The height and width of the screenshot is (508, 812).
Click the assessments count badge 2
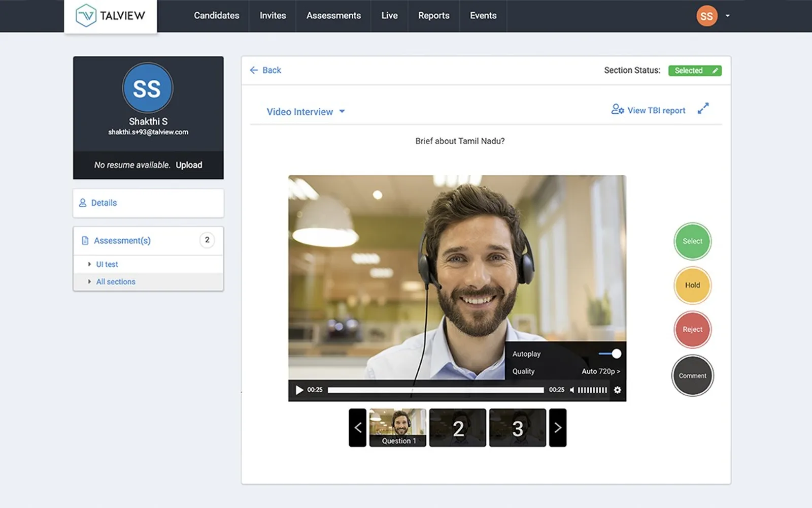pyautogui.click(x=207, y=240)
